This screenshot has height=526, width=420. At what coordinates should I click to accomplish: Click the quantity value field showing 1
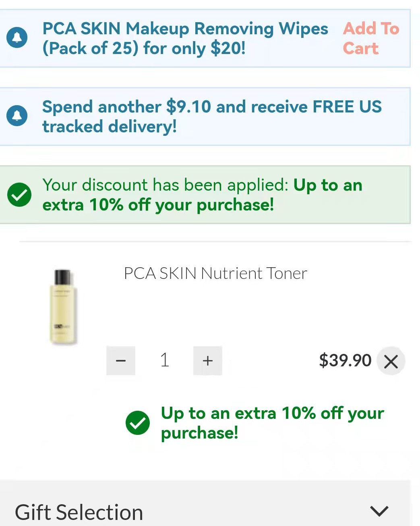(x=164, y=360)
